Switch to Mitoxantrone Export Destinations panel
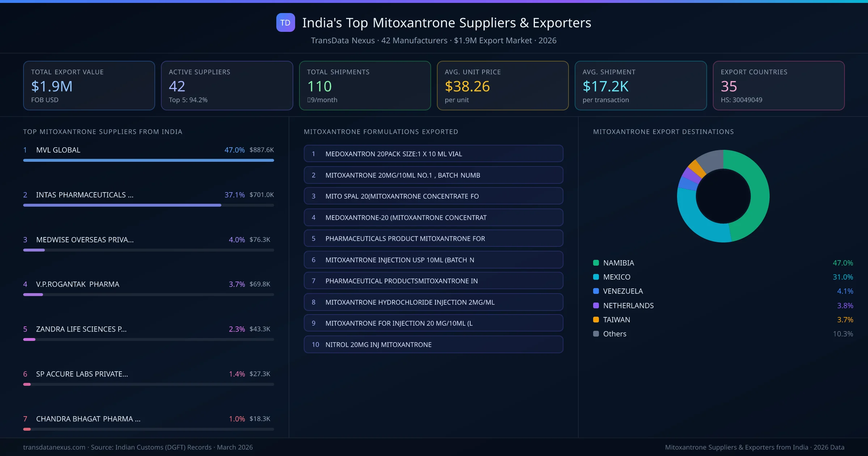Viewport: 868px width, 456px height. [664, 132]
